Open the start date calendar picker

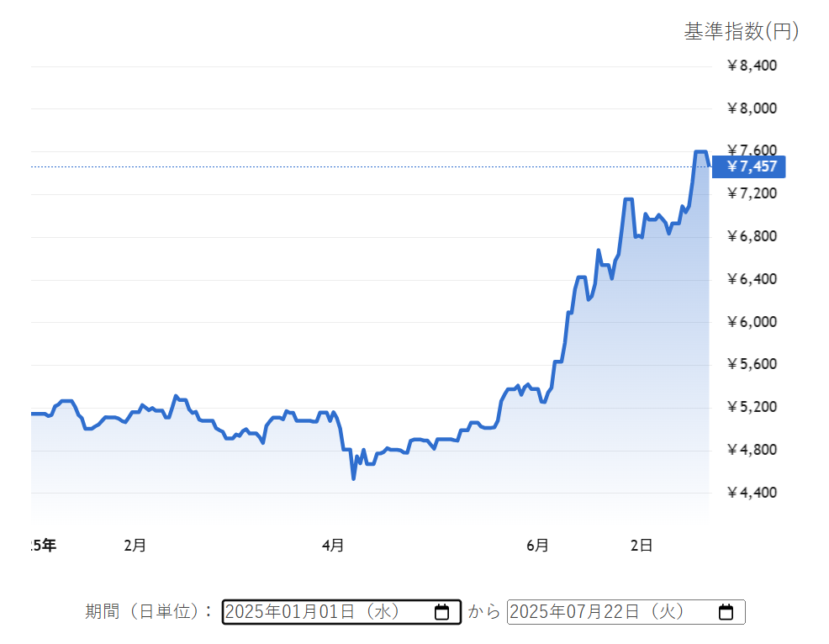(441, 612)
